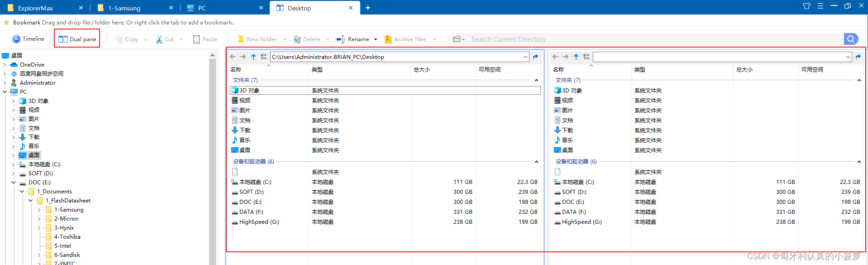Click right pane Back arrow

555,57
